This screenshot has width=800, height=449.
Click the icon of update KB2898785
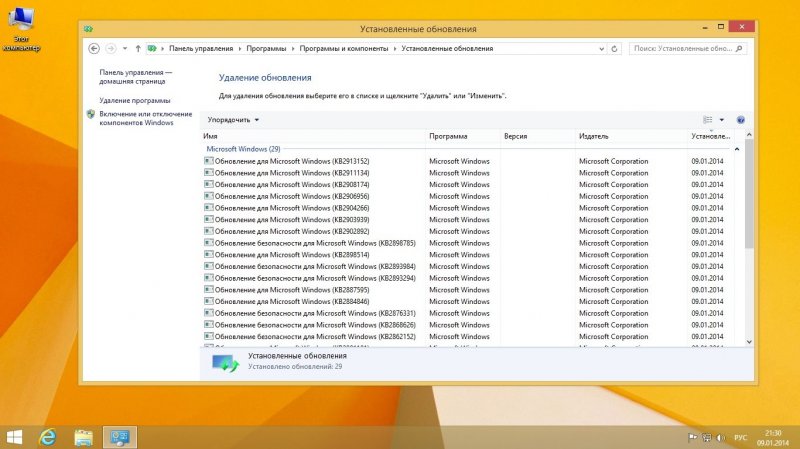tap(209, 243)
